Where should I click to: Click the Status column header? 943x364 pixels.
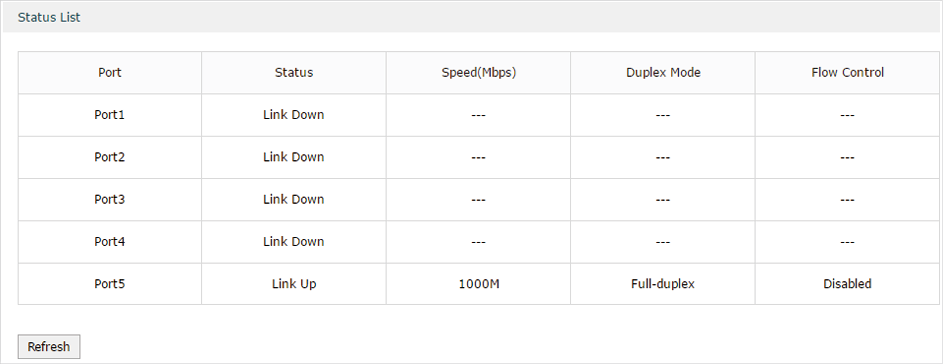293,72
